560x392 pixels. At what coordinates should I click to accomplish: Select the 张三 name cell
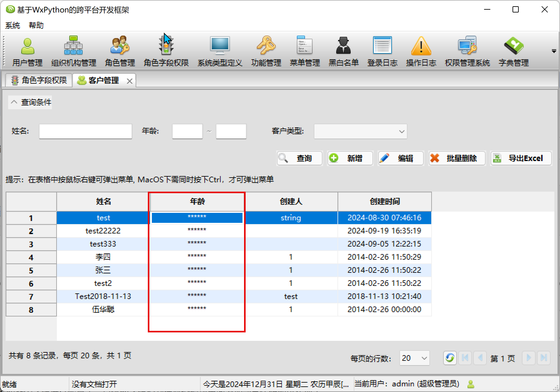click(x=103, y=270)
